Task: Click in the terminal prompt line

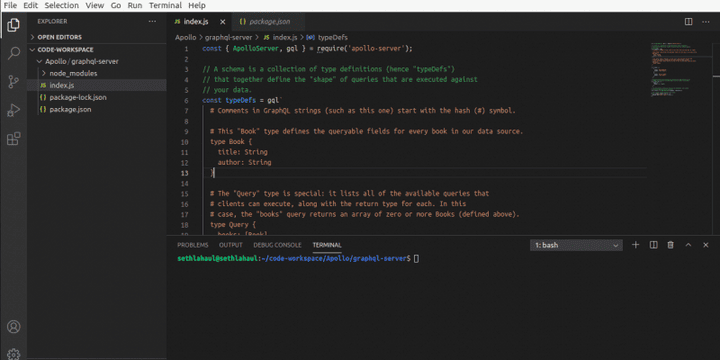Action: coord(298,259)
